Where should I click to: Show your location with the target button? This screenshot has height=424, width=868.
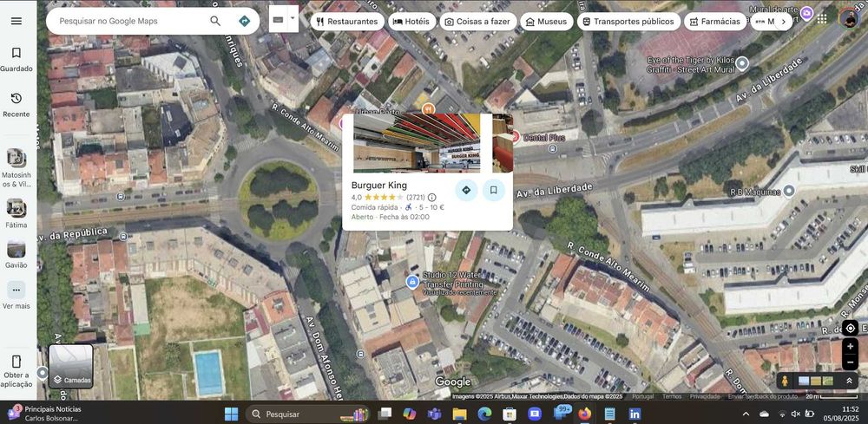tap(850, 329)
